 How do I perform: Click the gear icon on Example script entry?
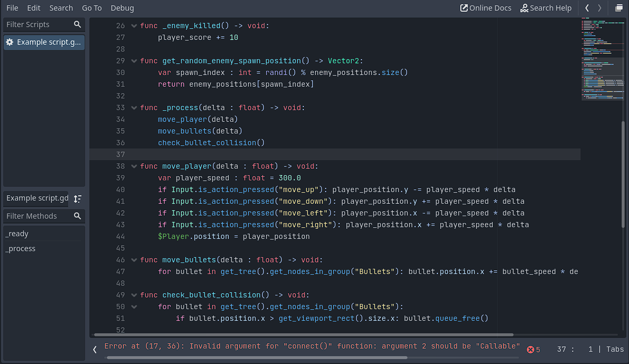(9, 42)
